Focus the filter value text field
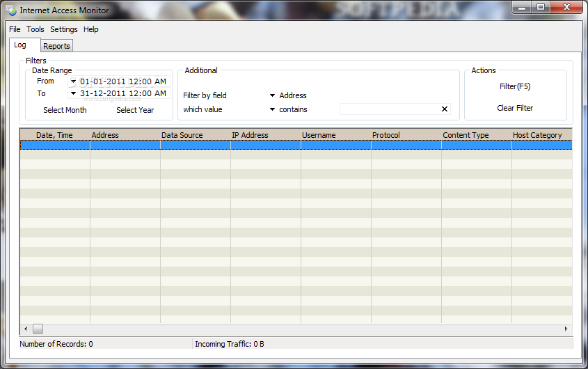This screenshot has width=588, height=369. (x=389, y=109)
